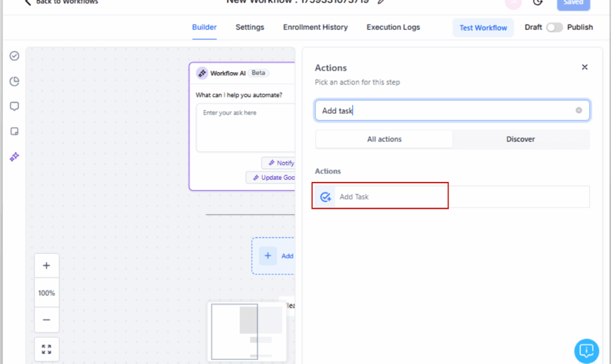This screenshot has height=364, width=611.
Task: Click the pie chart icon in the sidebar
Action: 14,81
